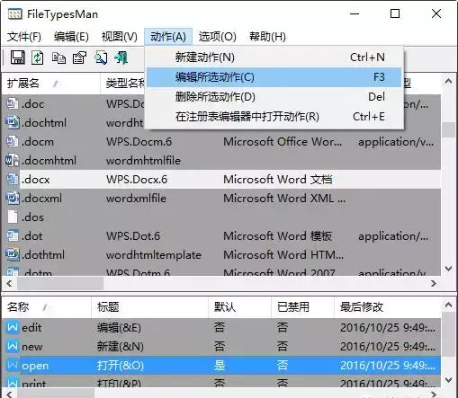Screen dimensions: 458x398
Task: Select the 新建(&N) action title
Action: tap(120, 347)
